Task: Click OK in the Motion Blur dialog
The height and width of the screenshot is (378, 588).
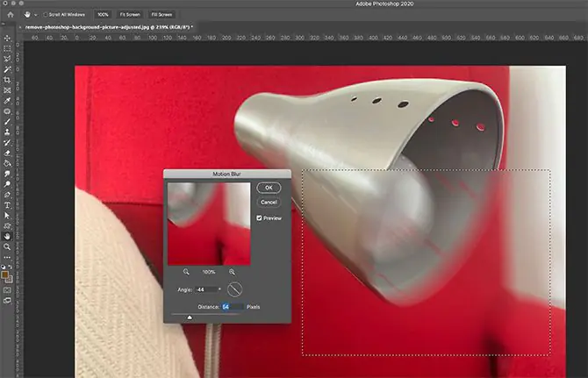Action: (x=269, y=188)
